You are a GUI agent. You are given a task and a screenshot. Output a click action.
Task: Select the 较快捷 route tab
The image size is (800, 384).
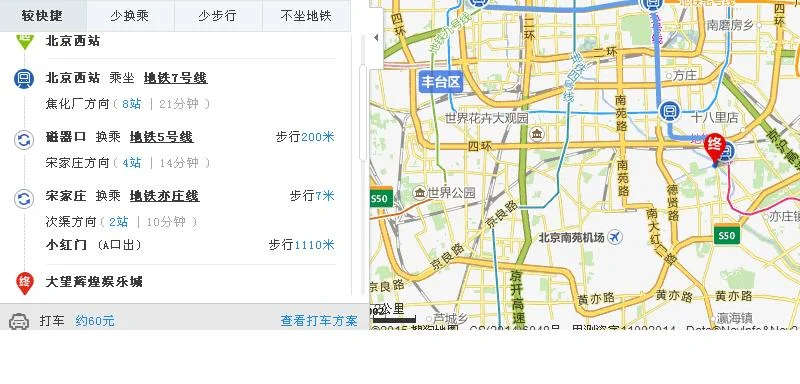(43, 16)
